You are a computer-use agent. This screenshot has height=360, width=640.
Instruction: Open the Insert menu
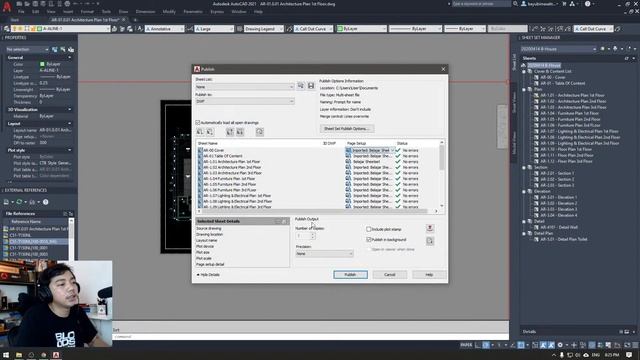click(x=68, y=12)
